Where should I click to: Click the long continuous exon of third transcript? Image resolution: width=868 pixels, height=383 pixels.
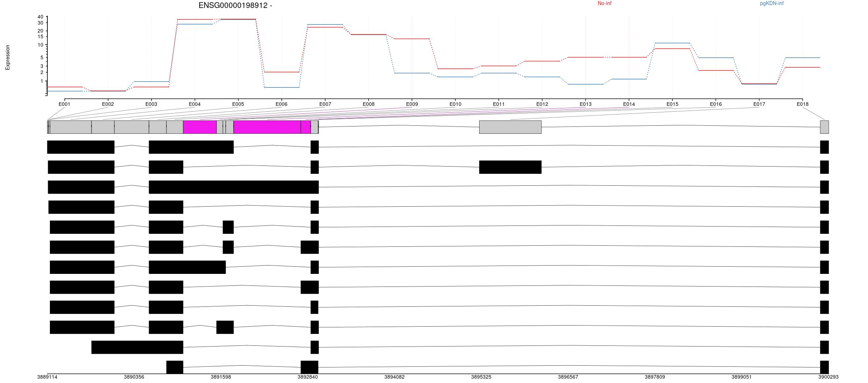pyautogui.click(x=234, y=187)
